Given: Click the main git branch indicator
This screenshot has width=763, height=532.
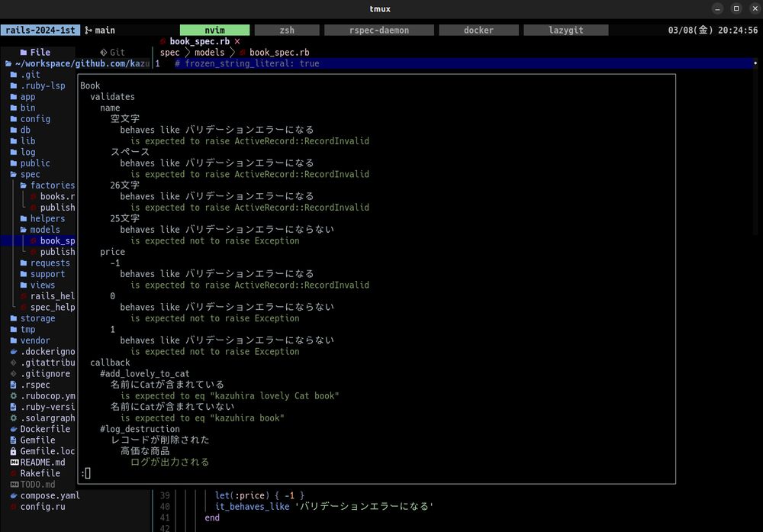Looking at the screenshot, I should point(100,31).
